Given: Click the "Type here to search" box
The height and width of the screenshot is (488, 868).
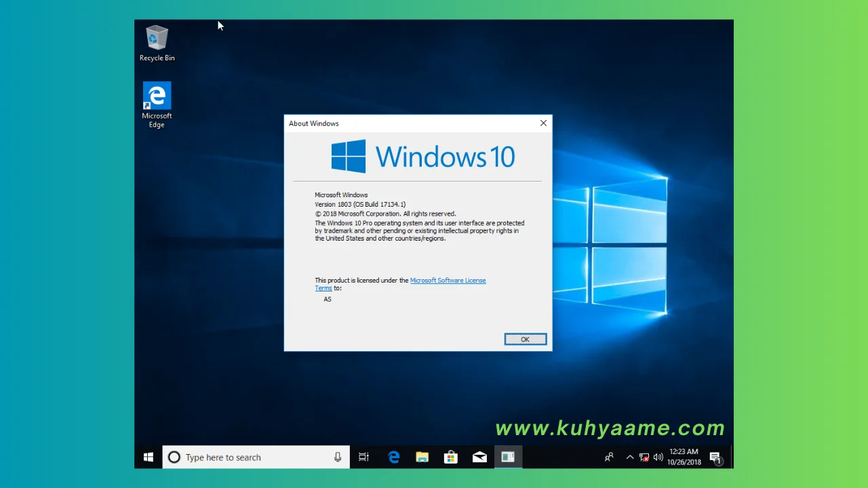Looking at the screenshot, I should tap(256, 457).
